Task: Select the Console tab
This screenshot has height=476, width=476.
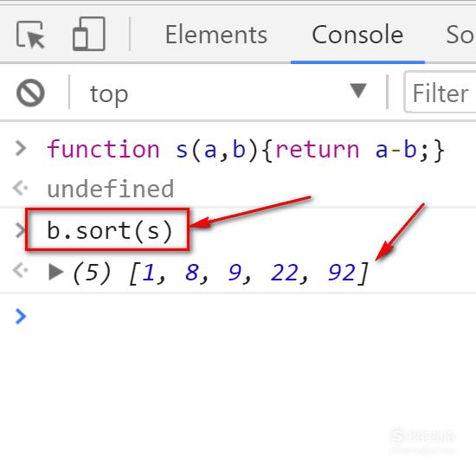Action: pyautogui.click(x=357, y=35)
